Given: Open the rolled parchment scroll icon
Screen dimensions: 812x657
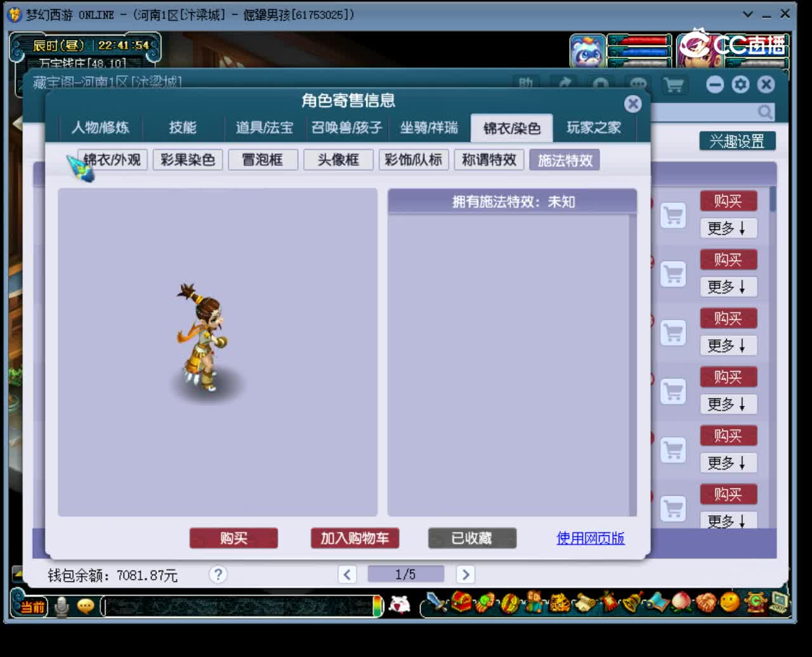Looking at the screenshot, I should coord(584,602).
